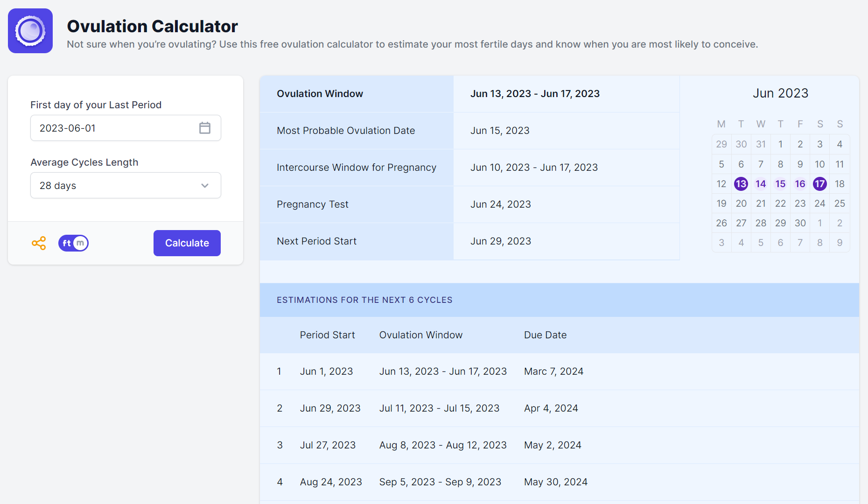This screenshot has height=504, width=868.
Task: Pick June 15 on the calendar
Action: pyautogui.click(x=780, y=184)
